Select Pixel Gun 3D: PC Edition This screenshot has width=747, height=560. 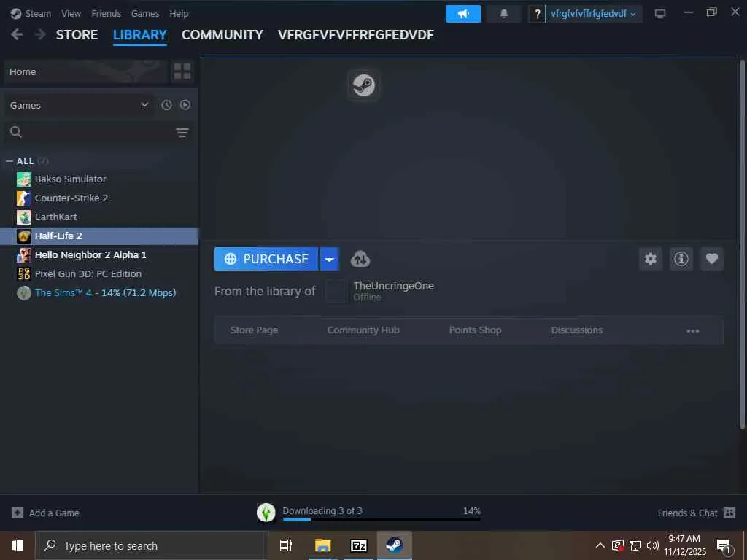coord(99,274)
